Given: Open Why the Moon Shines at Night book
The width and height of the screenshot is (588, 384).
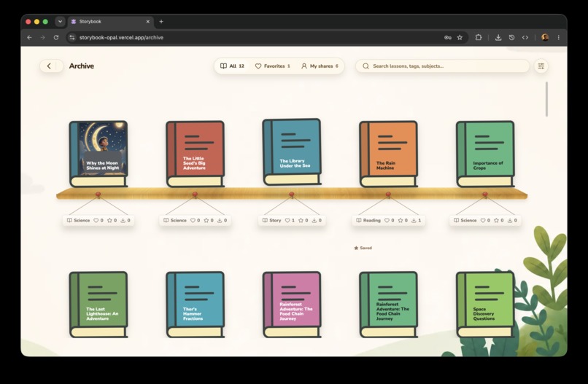Looking at the screenshot, I should point(98,154).
